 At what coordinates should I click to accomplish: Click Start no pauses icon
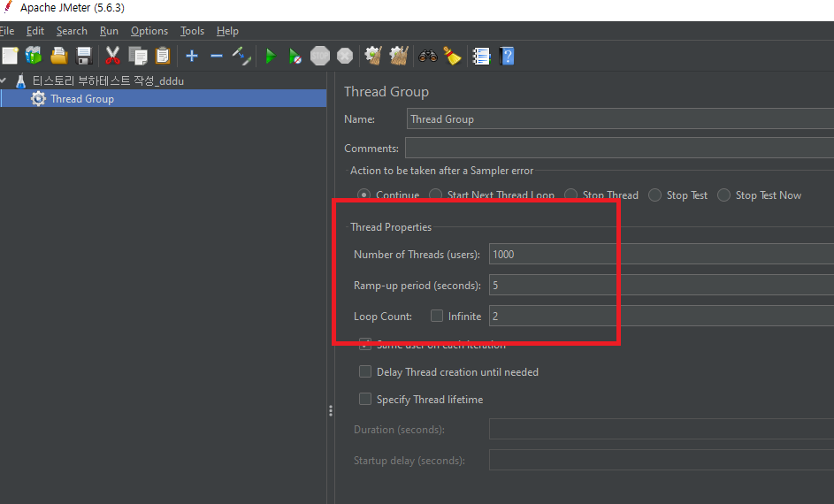point(295,56)
